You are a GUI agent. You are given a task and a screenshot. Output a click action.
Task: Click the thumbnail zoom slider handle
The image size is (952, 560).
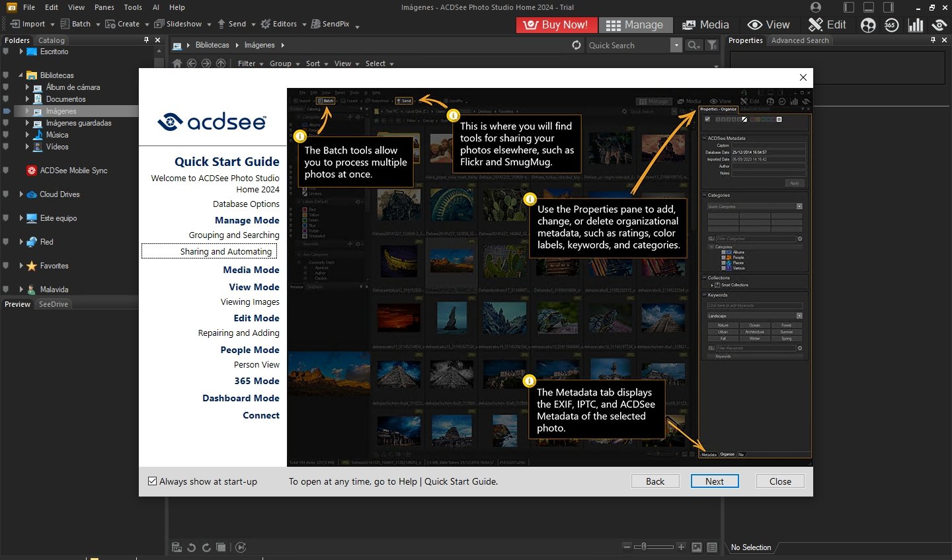pos(643,547)
